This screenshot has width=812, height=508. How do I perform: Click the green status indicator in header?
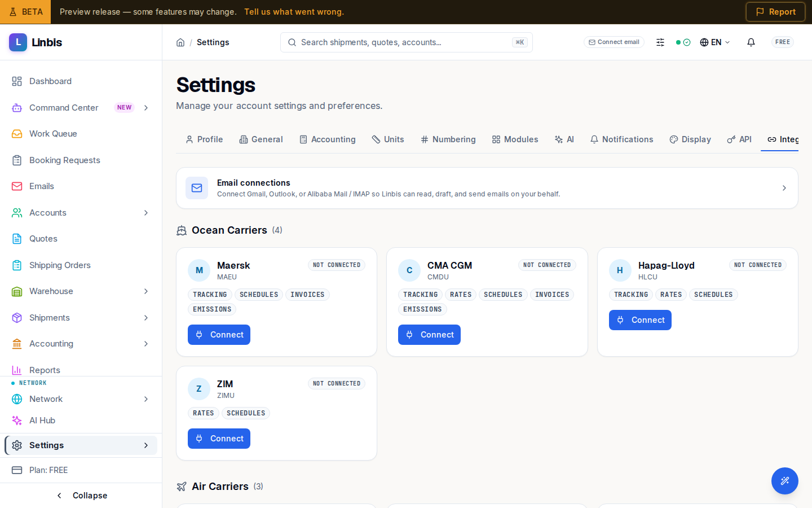(683, 42)
